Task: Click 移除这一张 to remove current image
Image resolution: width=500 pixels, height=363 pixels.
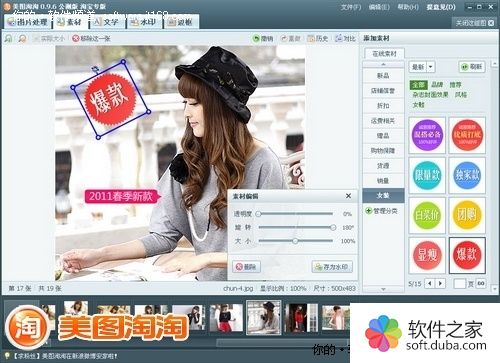Action: (x=91, y=39)
